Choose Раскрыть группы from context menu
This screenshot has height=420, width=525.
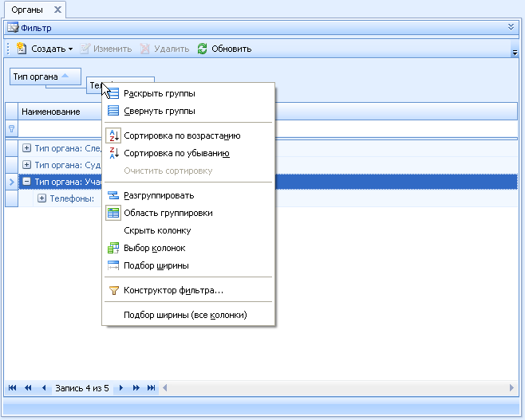[x=160, y=93]
